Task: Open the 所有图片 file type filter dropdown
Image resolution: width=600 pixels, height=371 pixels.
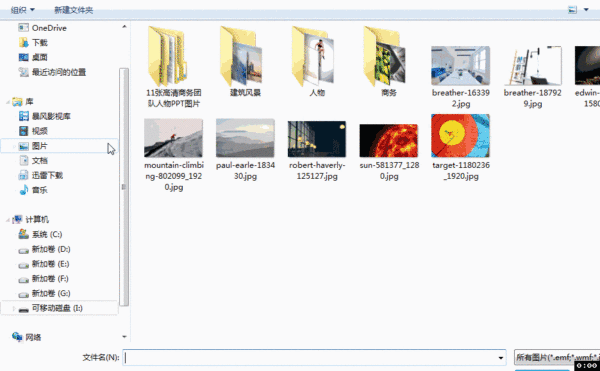Action: coord(557,358)
